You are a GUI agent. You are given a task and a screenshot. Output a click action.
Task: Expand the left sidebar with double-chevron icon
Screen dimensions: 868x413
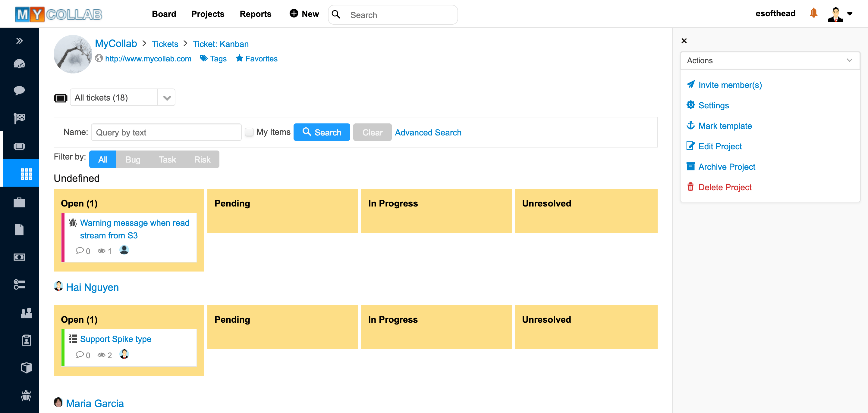(x=20, y=41)
